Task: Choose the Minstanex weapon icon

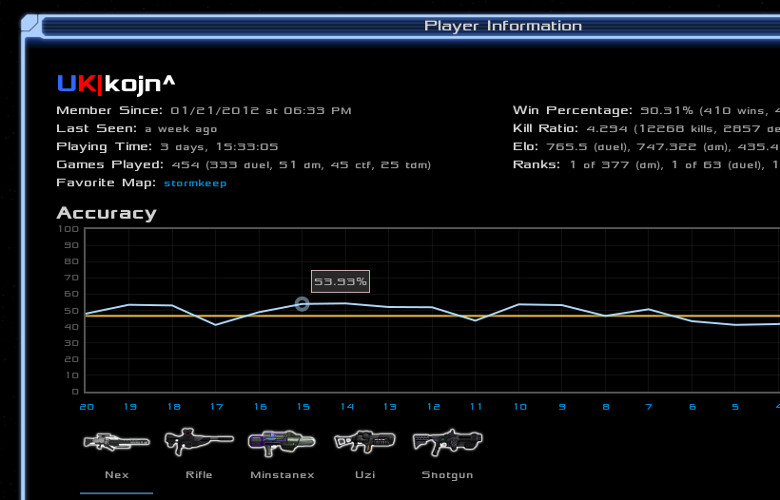Action: coord(281,440)
